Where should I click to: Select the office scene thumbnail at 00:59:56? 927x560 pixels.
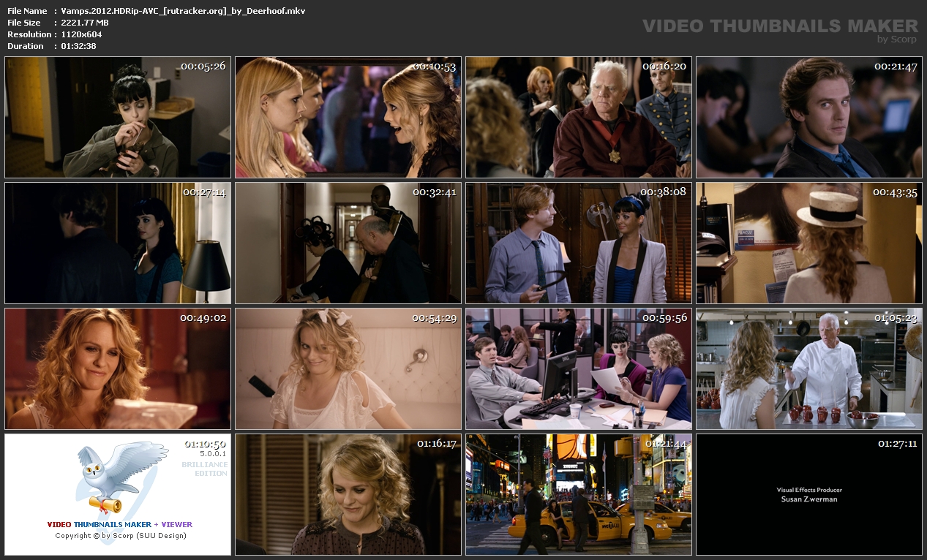pos(579,369)
